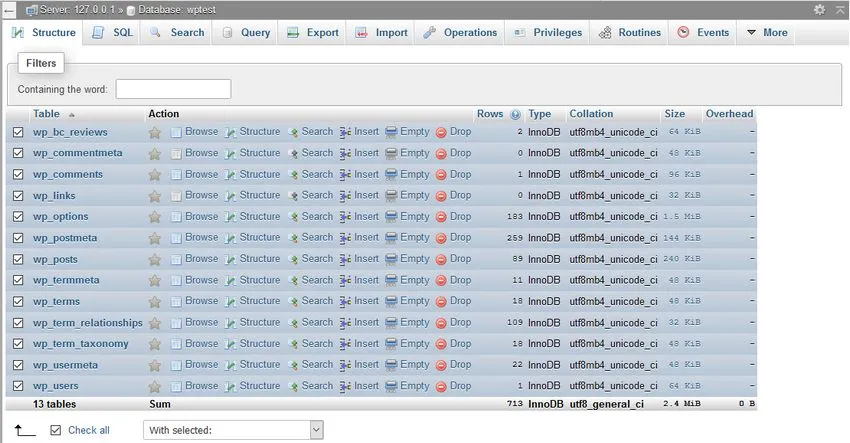Click the 2.4 MiB total size value
This screenshot has width=850, height=443.
pyautogui.click(x=681, y=404)
